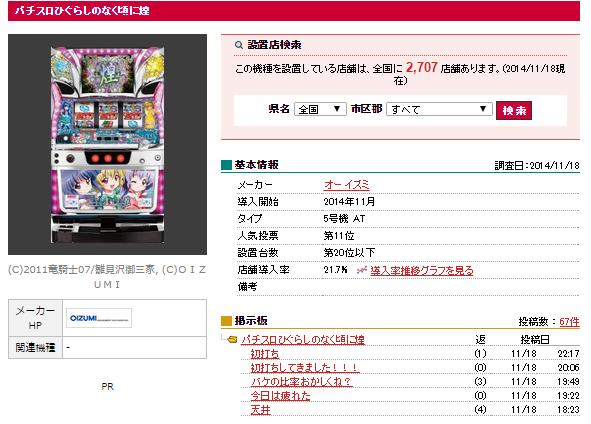Open the パチスロひぐらしのなく頃に煌 board thread link
This screenshot has height=424, width=591.
303,340
